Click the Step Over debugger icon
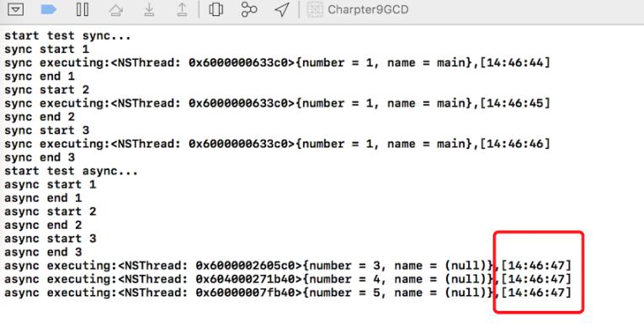The height and width of the screenshot is (333, 644). 116,10
